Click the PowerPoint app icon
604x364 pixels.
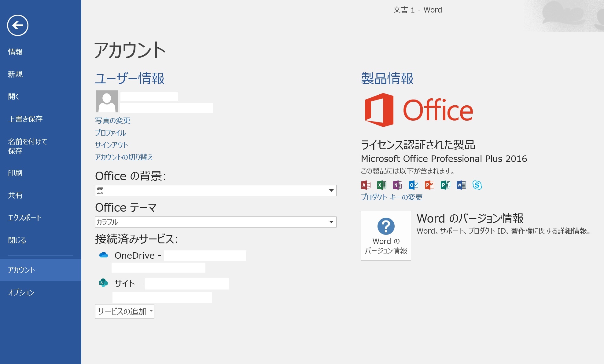pyautogui.click(x=429, y=185)
